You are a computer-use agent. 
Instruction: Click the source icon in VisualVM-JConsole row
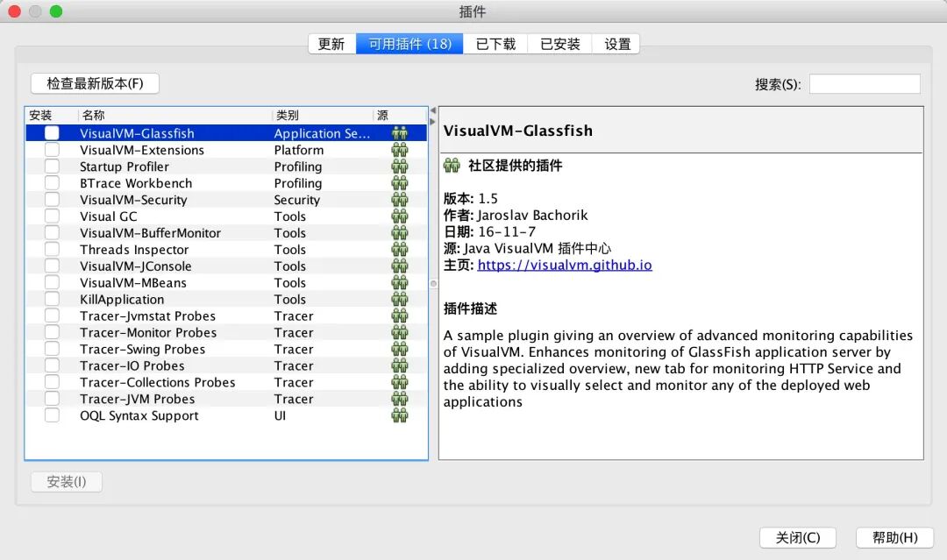coord(400,266)
